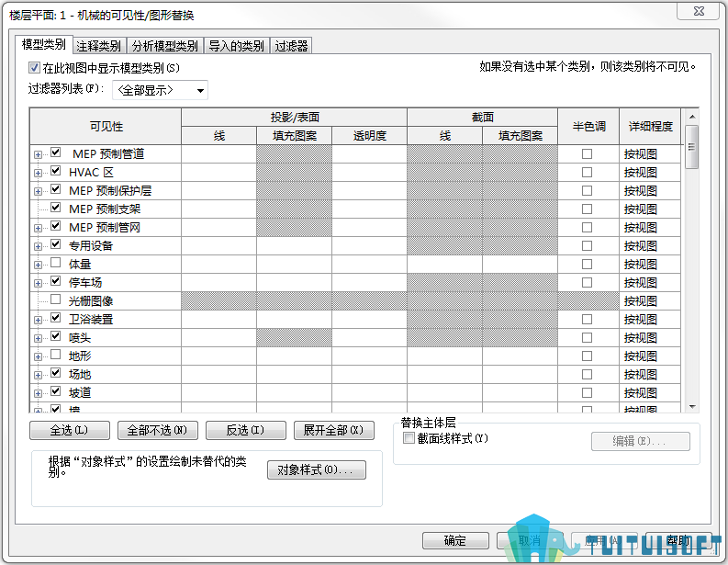Open 对象样式 settings
Screen dimensions: 728x565
pos(317,469)
